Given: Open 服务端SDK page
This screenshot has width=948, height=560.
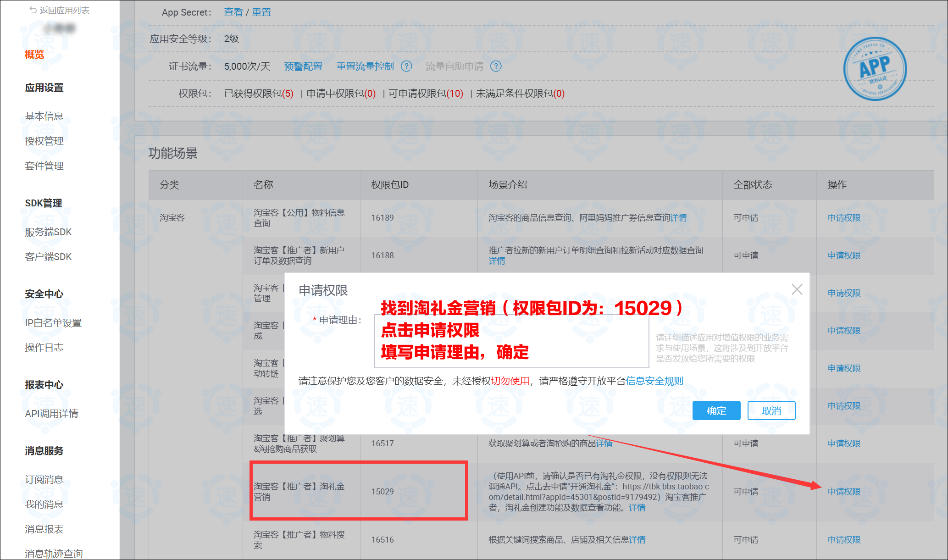Looking at the screenshot, I should coord(48,232).
